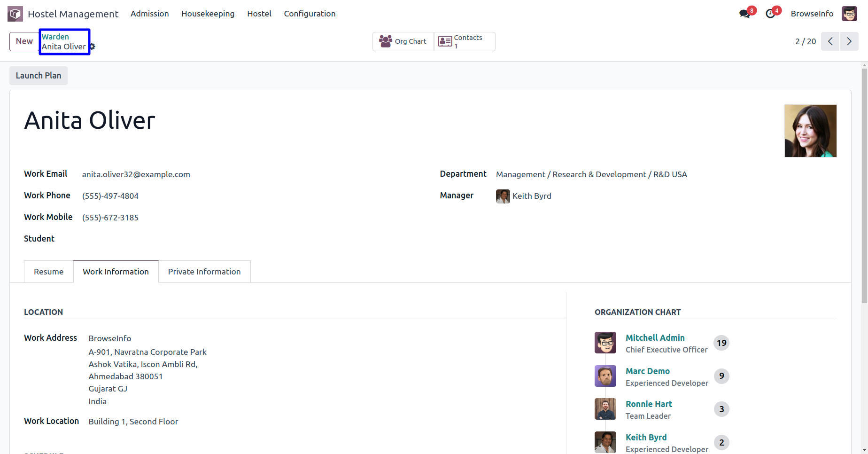The height and width of the screenshot is (454, 868).
Task: Click Anita Oliver's profile photo
Action: click(x=811, y=131)
